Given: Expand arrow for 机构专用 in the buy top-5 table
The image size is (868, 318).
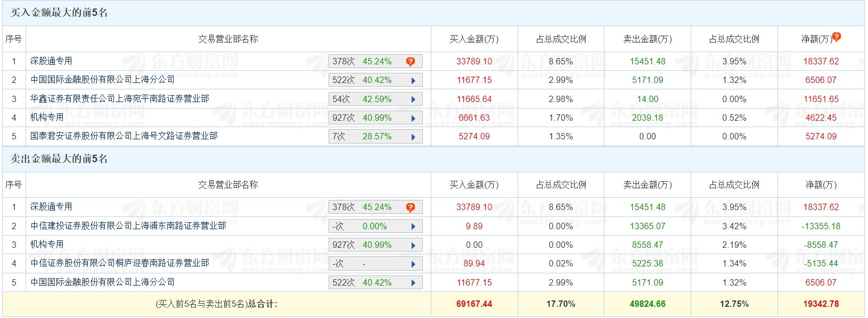Looking at the screenshot, I should tap(413, 118).
